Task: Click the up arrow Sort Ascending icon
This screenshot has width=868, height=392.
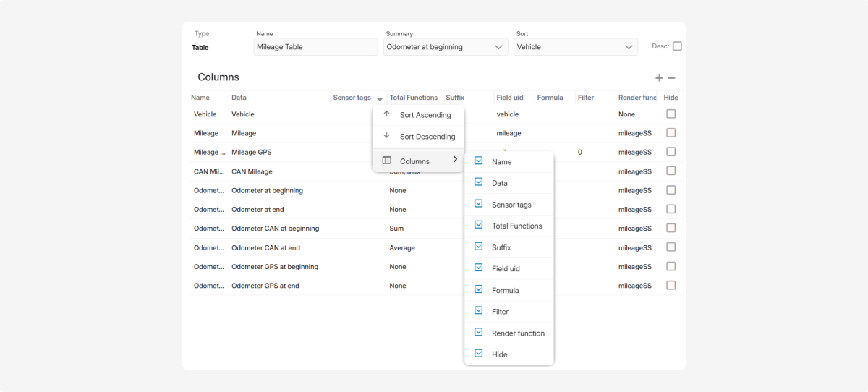Action: [386, 114]
